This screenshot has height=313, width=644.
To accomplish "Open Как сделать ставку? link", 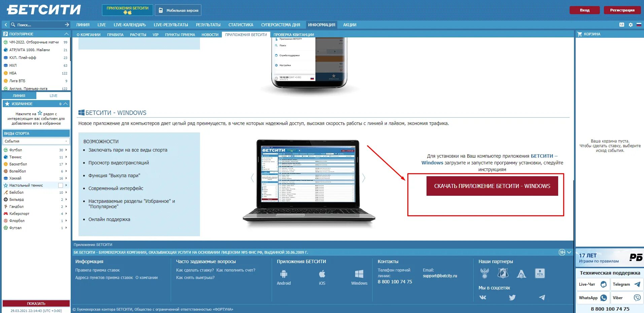I will coord(195,270).
